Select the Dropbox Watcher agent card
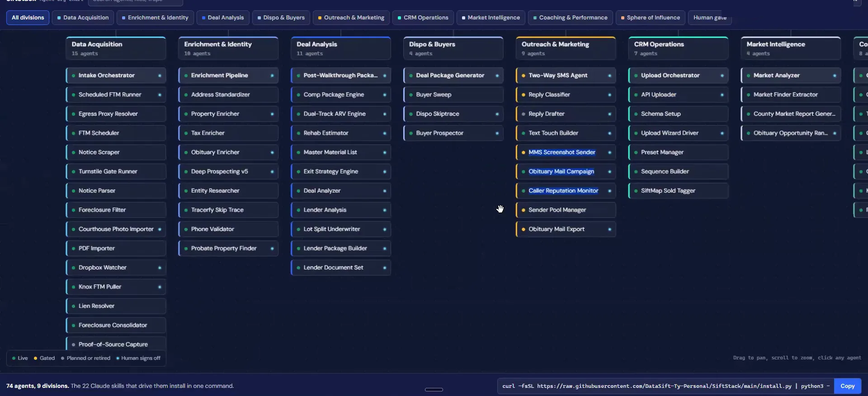Viewport: 868px width, 396px height. 116,268
